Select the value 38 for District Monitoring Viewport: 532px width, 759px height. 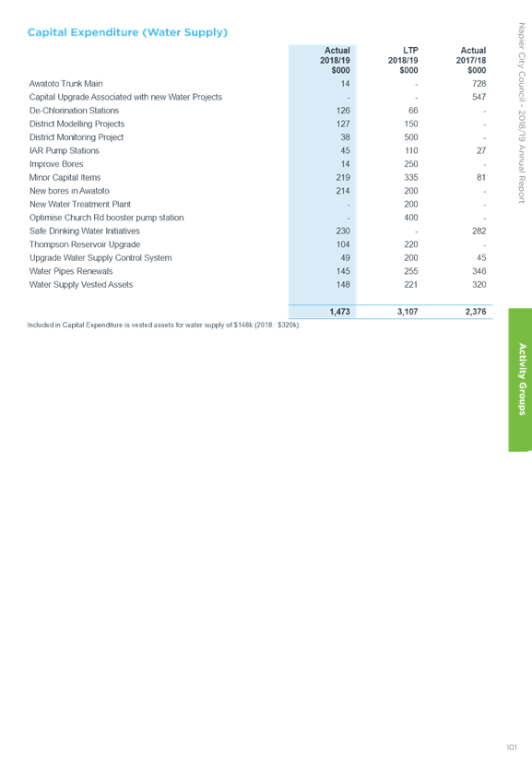345,137
